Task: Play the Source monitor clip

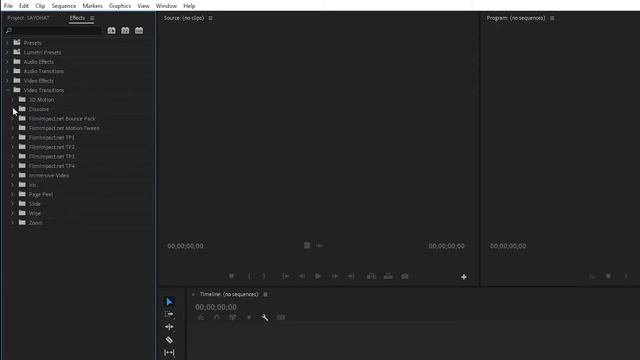Action: click(318, 276)
